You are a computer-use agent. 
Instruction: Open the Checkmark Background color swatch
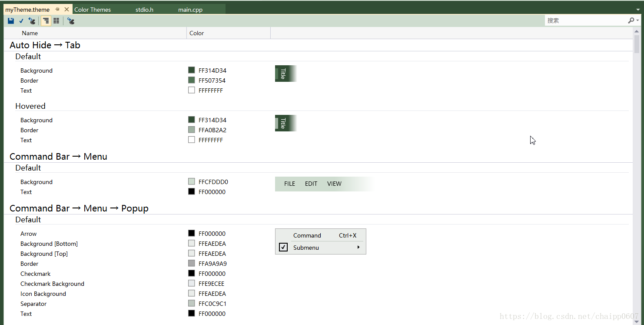click(192, 283)
